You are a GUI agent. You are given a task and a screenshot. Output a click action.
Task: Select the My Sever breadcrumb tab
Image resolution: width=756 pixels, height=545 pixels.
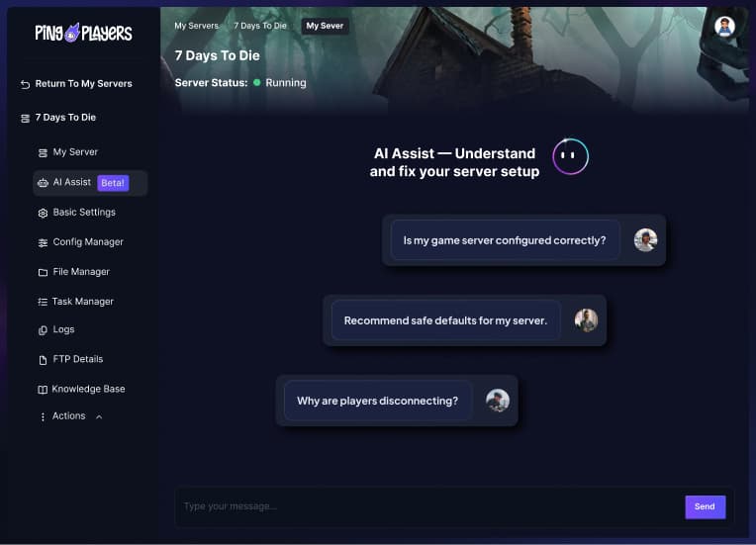coord(325,26)
